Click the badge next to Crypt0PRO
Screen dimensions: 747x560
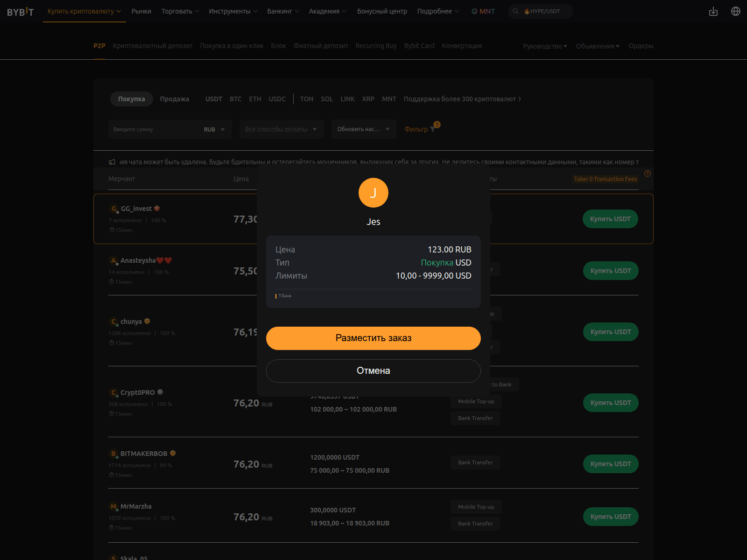point(160,392)
